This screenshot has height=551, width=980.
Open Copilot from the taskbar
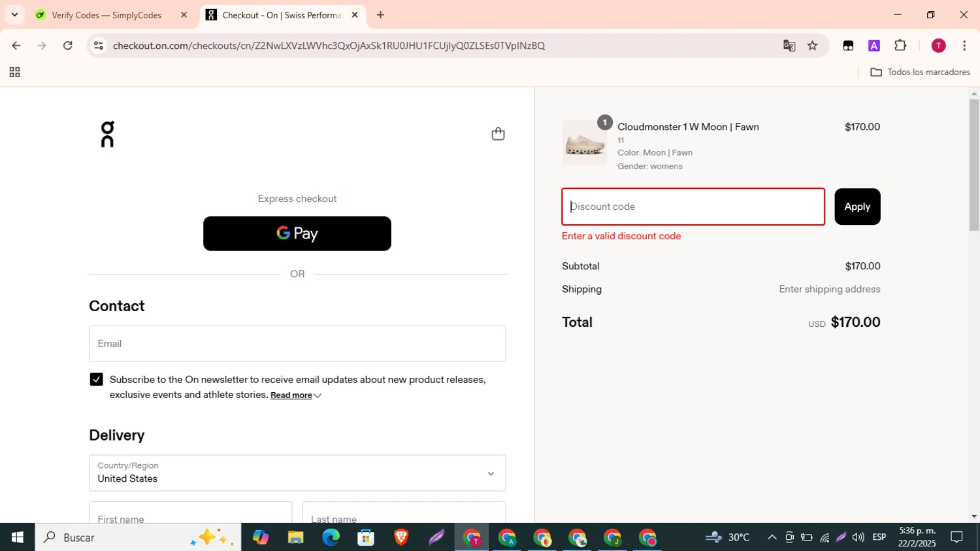[261, 537]
